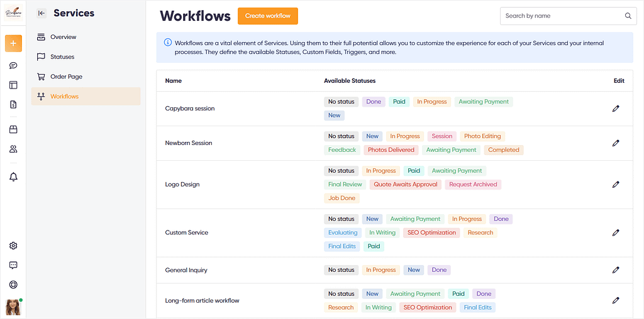Click the Scribers logo at the top left
This screenshot has height=319, width=644.
click(14, 13)
